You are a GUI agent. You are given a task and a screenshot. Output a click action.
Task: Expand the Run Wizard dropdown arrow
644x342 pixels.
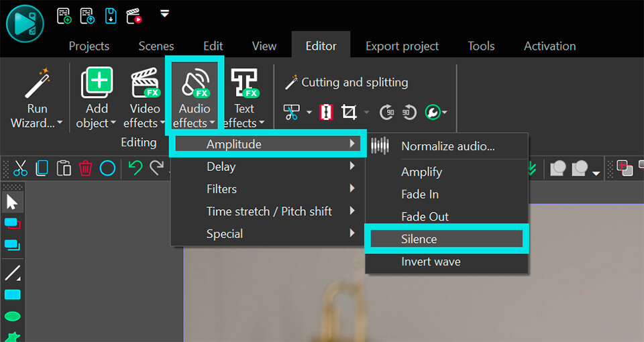coord(60,123)
